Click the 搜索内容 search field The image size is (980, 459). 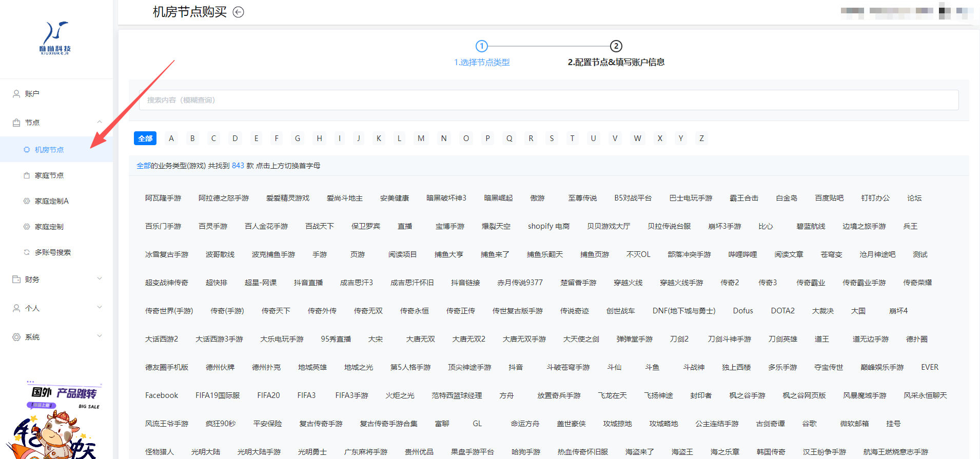pos(548,100)
